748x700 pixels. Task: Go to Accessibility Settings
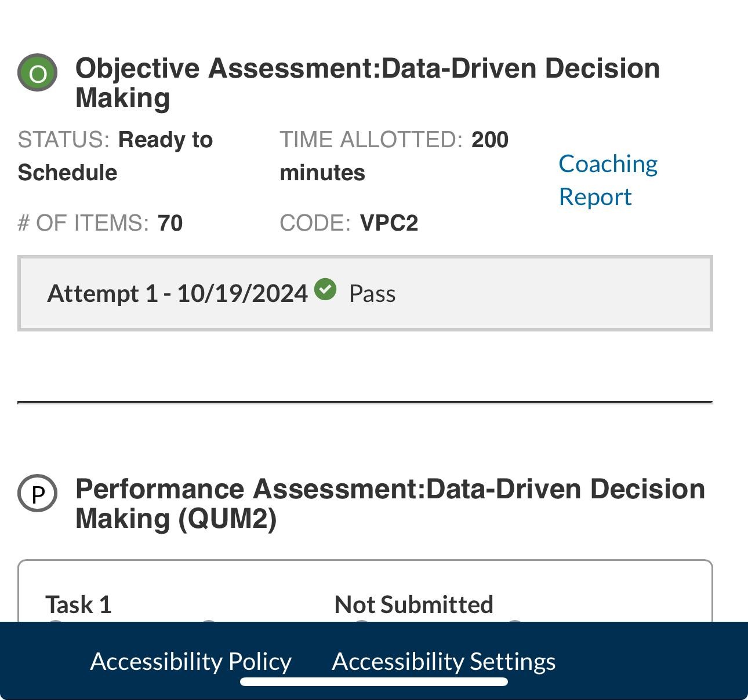click(444, 661)
